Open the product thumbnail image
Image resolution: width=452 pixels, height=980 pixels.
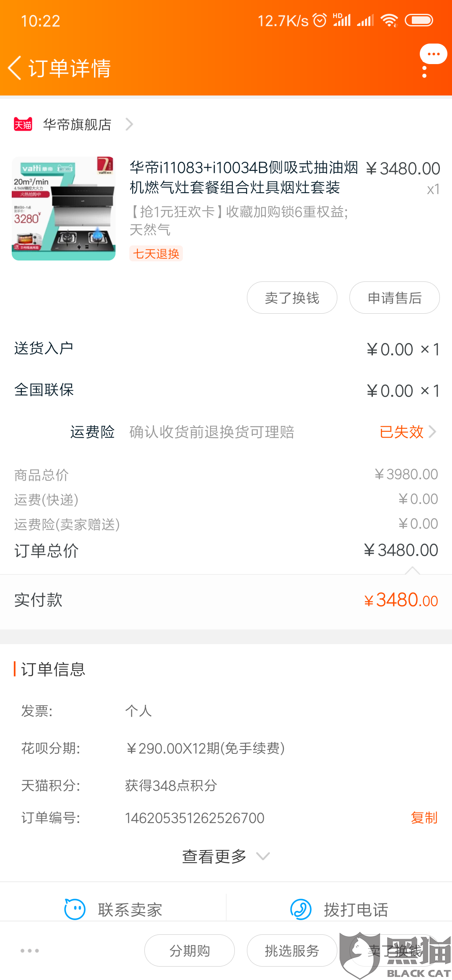64,209
